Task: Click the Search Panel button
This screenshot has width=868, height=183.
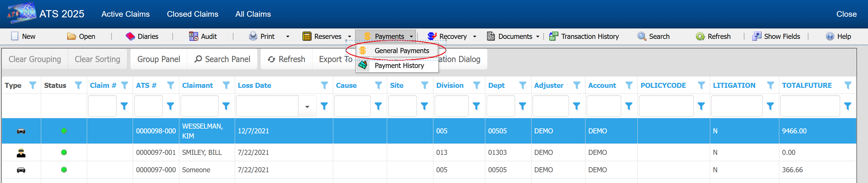Action: point(222,59)
